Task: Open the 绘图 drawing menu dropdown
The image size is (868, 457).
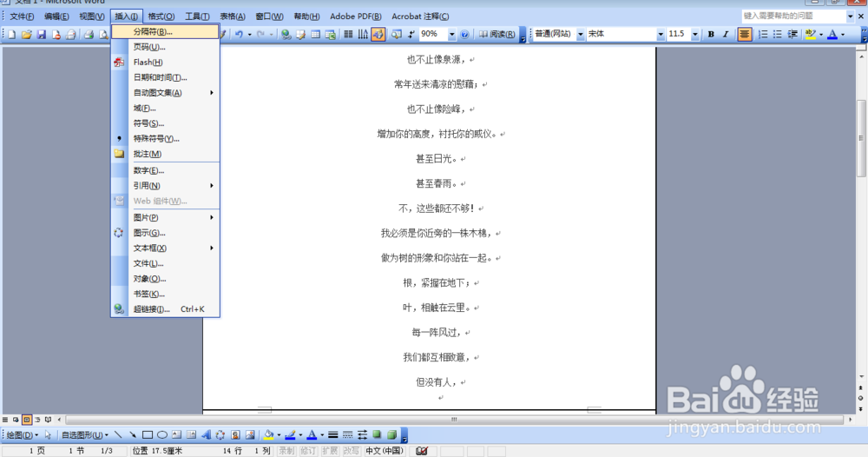Action: point(23,434)
